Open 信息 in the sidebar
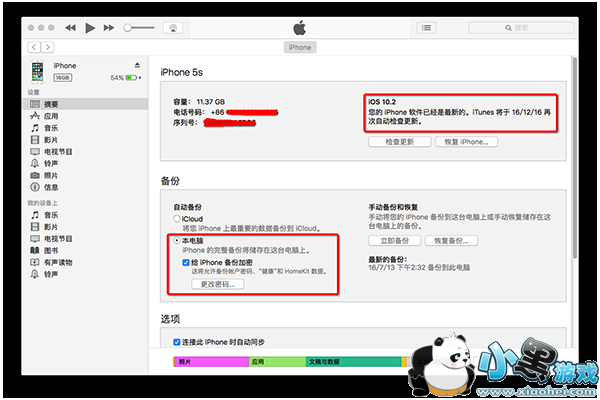 pos(85,187)
